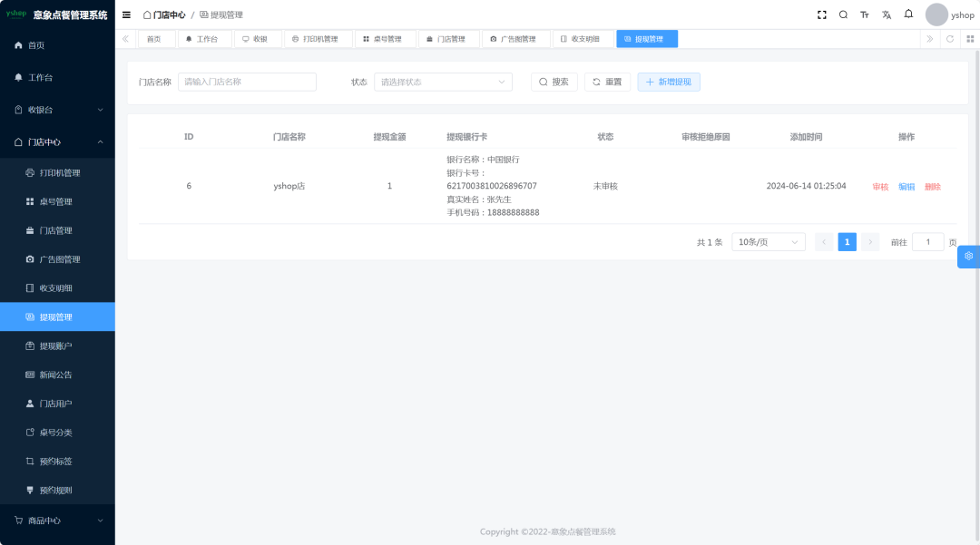
Task: Expand the 商品中心 sidebar menu
Action: tap(57, 521)
